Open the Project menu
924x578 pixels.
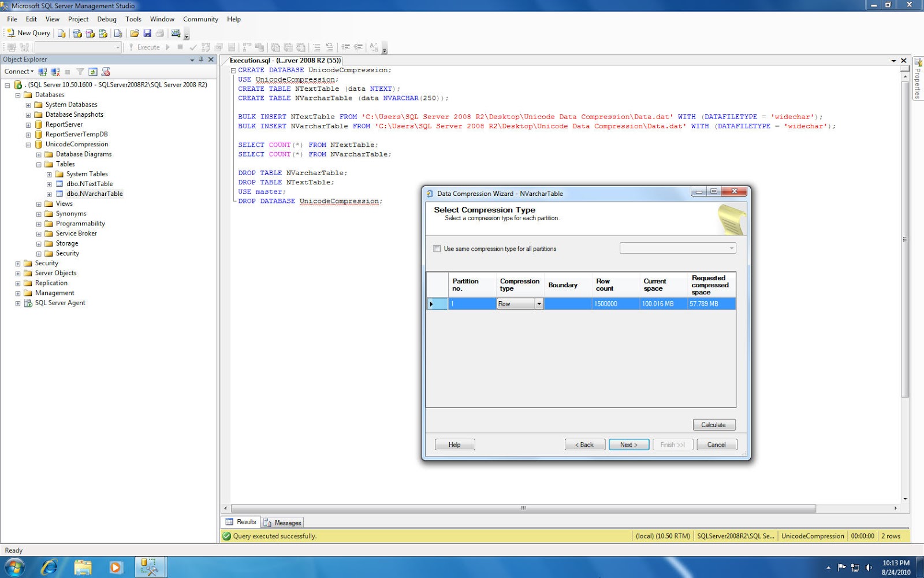(x=78, y=19)
